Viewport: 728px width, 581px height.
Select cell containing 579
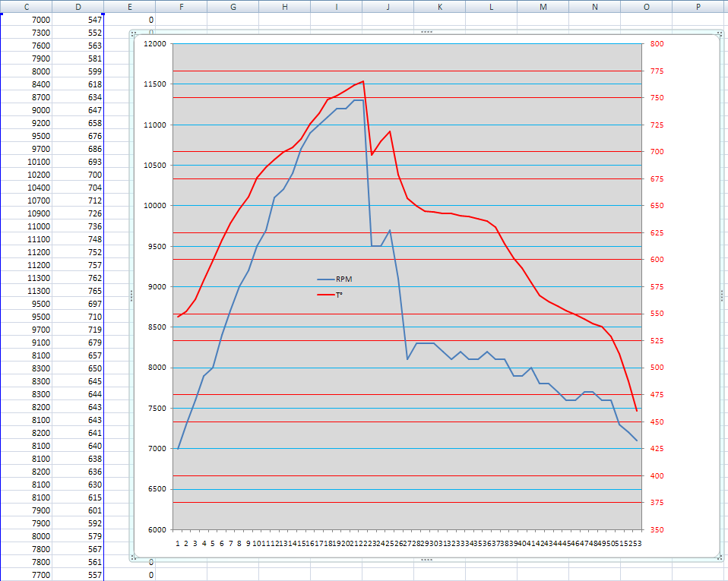78,536
